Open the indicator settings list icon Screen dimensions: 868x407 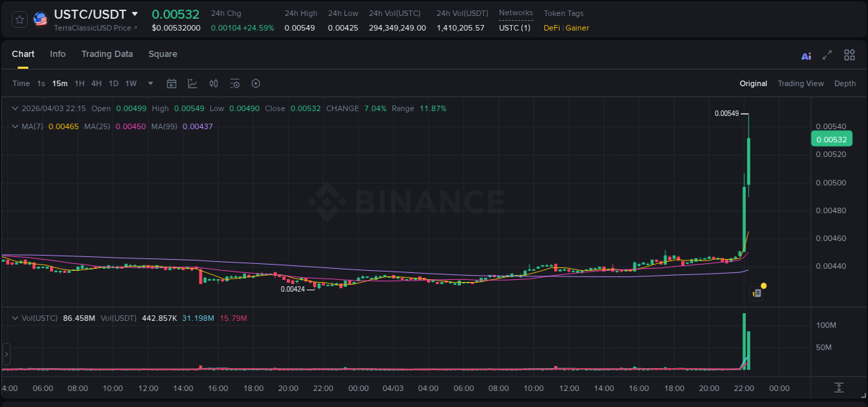pos(235,83)
